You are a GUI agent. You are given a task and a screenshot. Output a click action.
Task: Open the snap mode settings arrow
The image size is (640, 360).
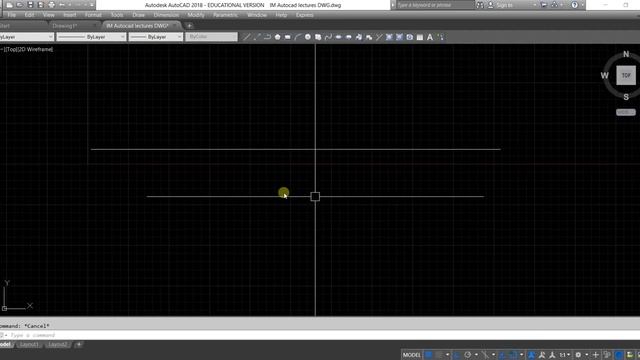447,355
